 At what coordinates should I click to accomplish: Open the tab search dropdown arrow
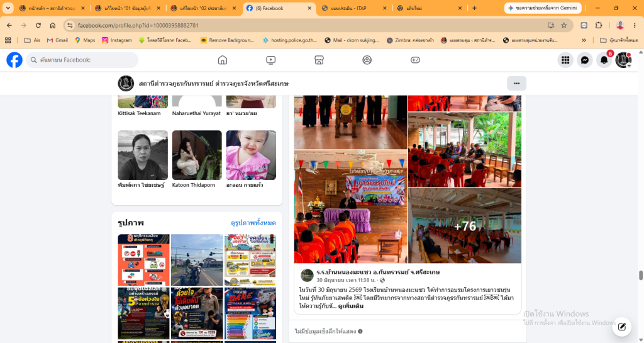tap(8, 8)
